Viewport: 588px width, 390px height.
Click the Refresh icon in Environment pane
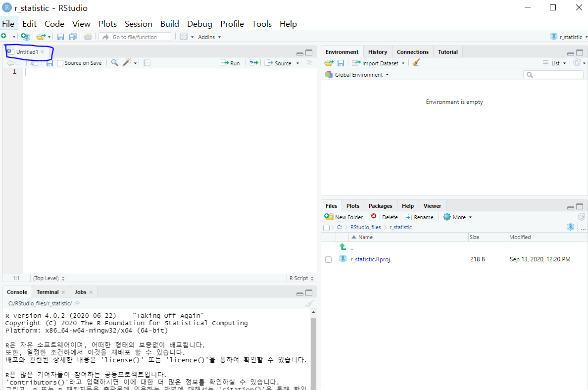pos(577,63)
